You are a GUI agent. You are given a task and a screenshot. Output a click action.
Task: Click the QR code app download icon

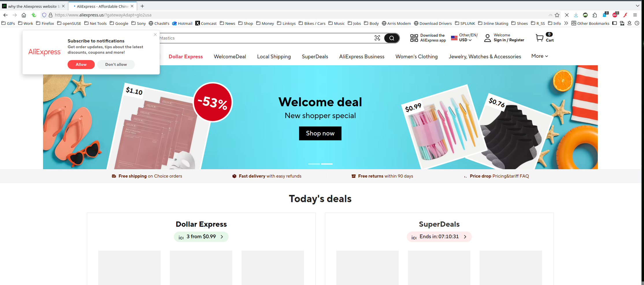414,38
